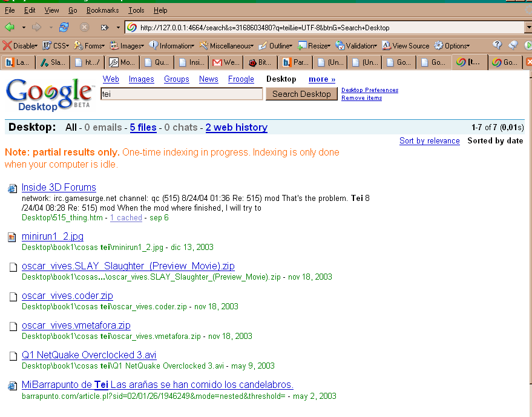
Task: Open the Disable dropdown on developer toolbar
Action: pos(20,45)
